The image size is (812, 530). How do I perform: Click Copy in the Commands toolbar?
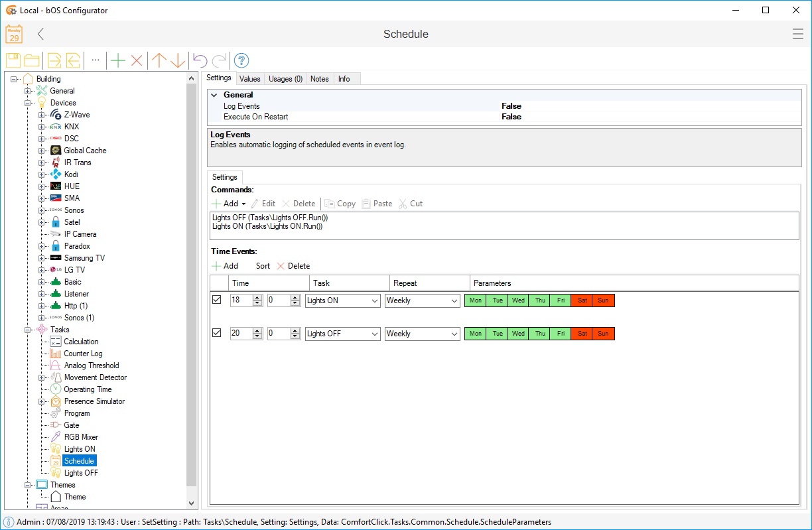340,204
